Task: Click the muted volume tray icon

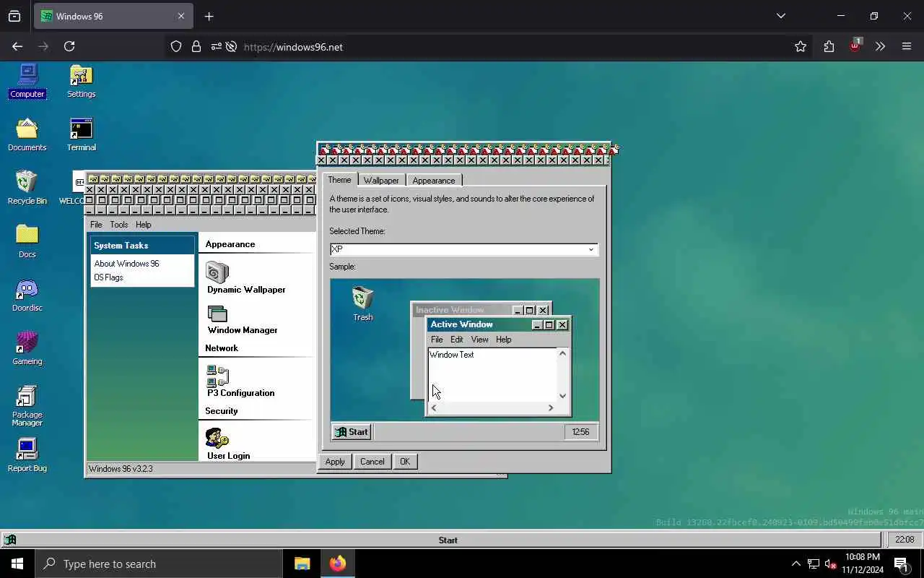Action: (830, 564)
